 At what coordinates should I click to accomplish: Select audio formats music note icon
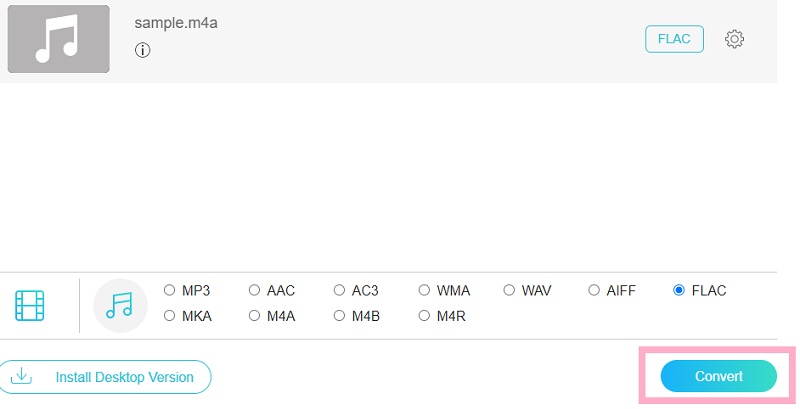(x=120, y=305)
